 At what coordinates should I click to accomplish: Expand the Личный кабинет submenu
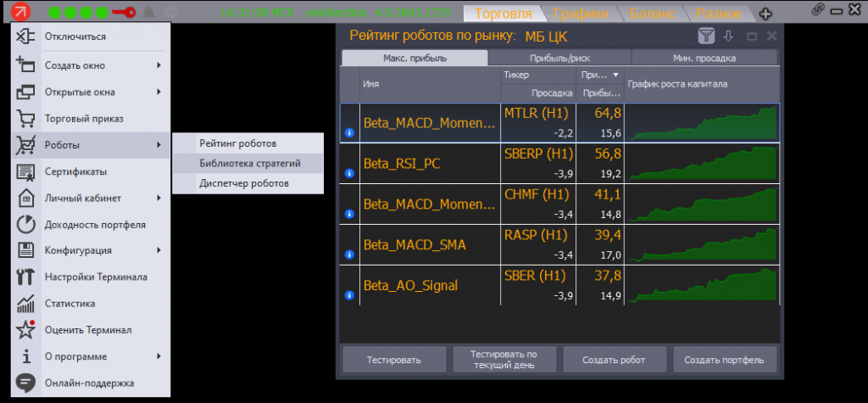pyautogui.click(x=85, y=198)
